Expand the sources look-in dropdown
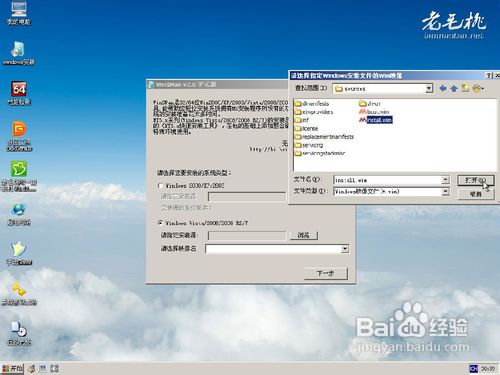Image resolution: width=500 pixels, height=375 pixels. point(429,88)
